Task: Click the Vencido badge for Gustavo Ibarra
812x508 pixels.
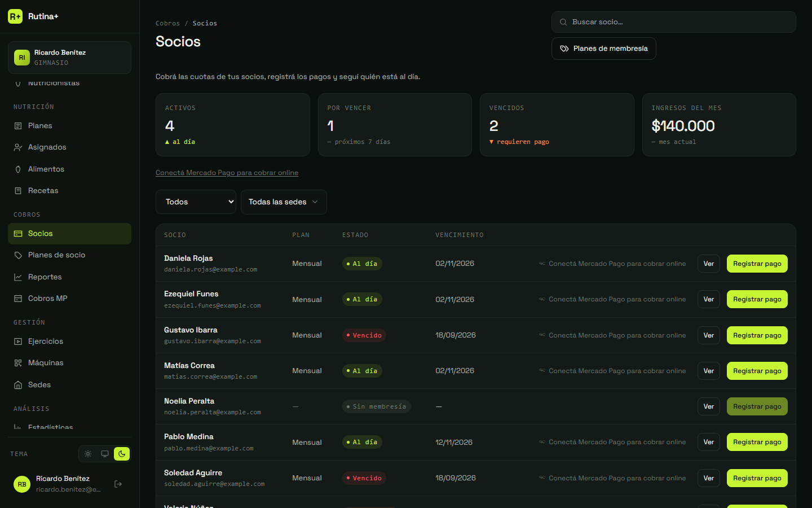Action: 364,335
